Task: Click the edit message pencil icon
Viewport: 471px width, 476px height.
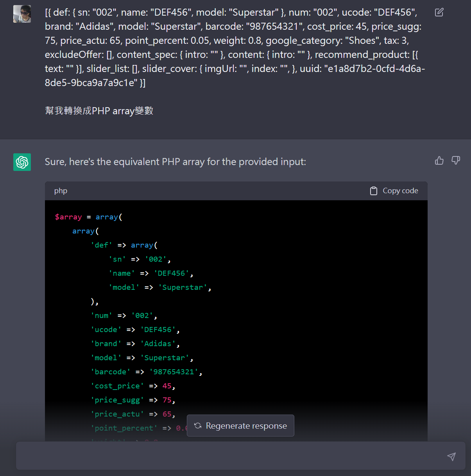Action: pyautogui.click(x=439, y=13)
